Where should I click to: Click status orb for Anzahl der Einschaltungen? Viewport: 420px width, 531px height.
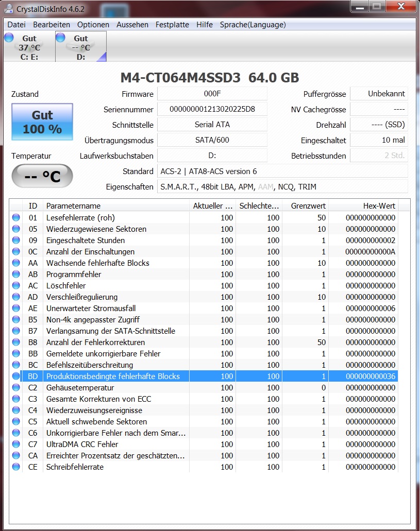(x=16, y=251)
